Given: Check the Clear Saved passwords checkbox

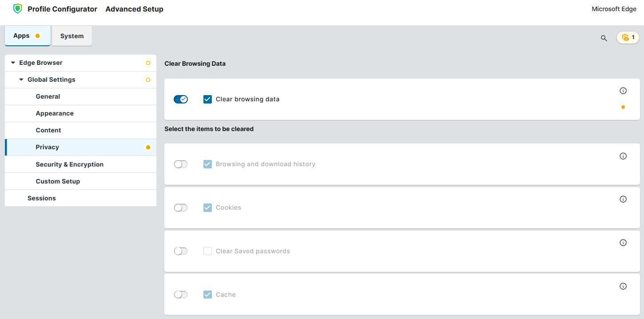Looking at the screenshot, I should pyautogui.click(x=207, y=251).
